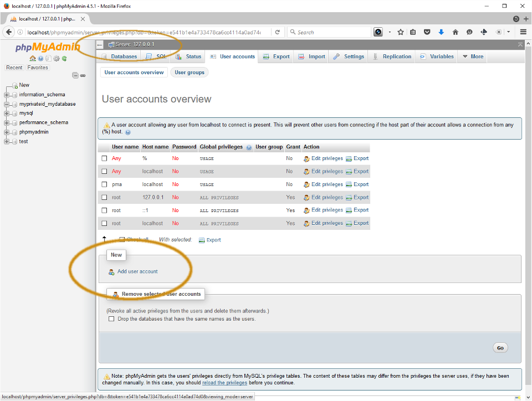
Task: Open navigation settings gear icon
Action: [57, 58]
